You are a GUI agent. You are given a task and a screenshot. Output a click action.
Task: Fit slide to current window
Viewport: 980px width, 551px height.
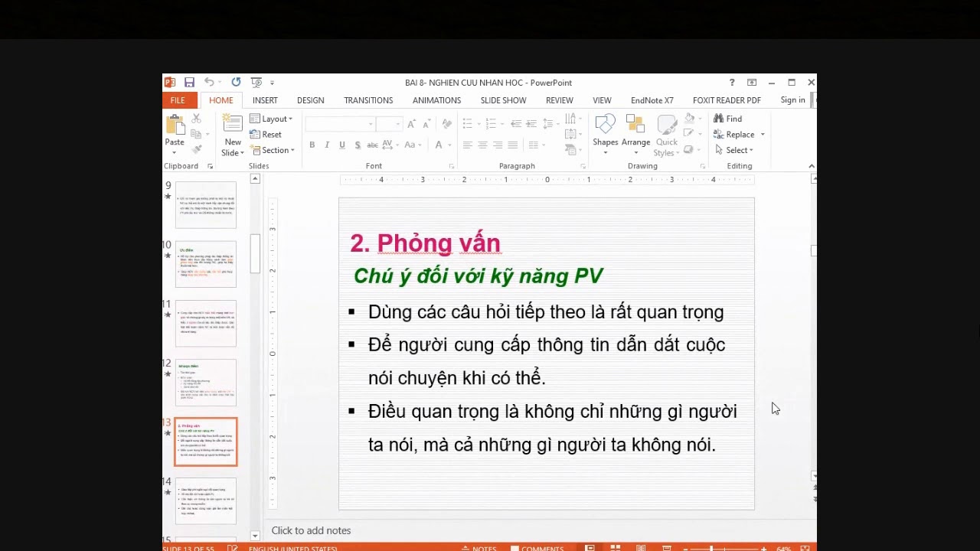(805, 548)
